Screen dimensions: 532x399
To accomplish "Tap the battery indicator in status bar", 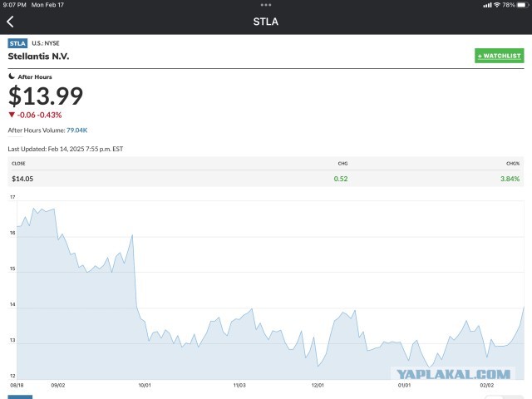I will (x=523, y=5).
